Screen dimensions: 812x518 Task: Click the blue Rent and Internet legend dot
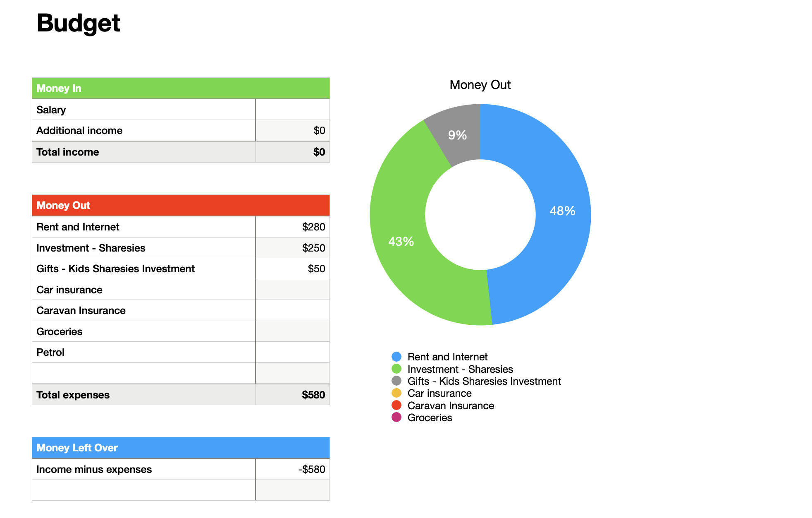[396, 357]
